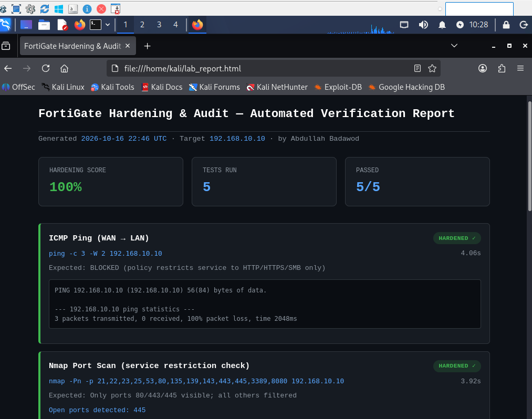This screenshot has width=532, height=419.
Task: Click the red disconnect icon in viewer toolbar
Action: click(x=101, y=9)
